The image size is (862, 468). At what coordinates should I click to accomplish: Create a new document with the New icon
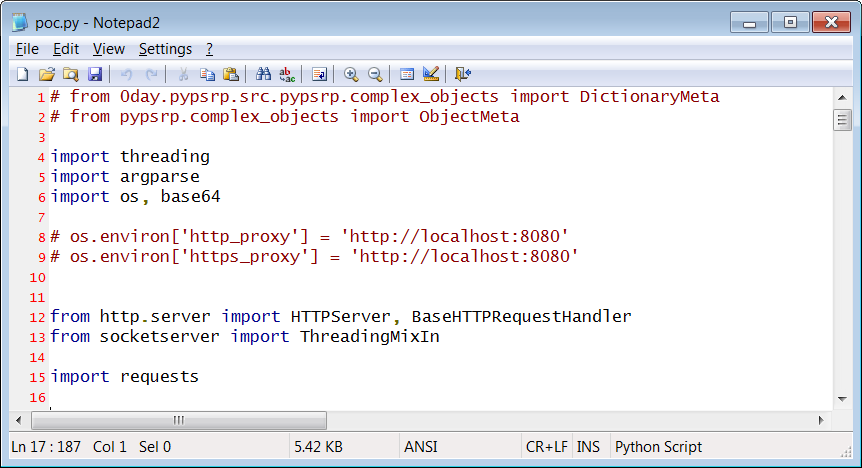(22, 74)
